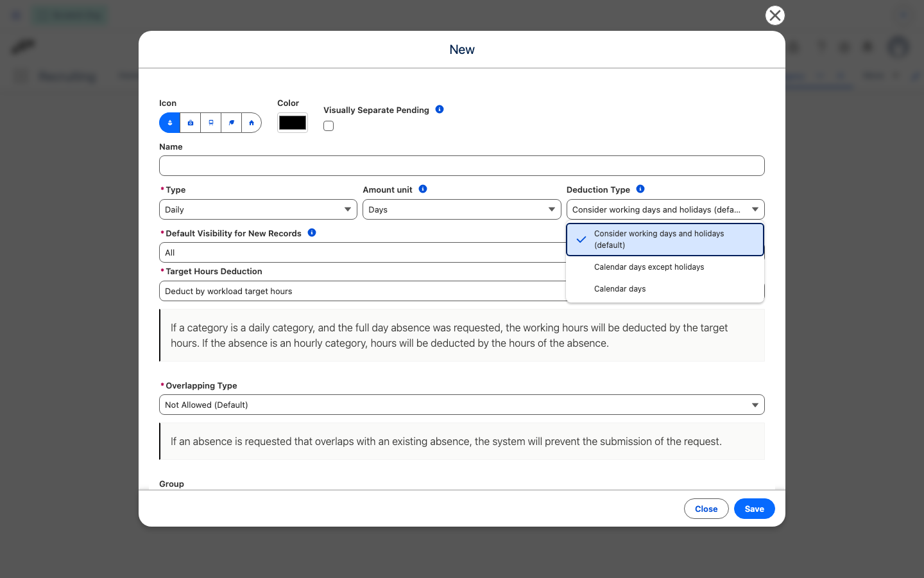This screenshot has height=578, width=924.
Task: Select the leaf icon option
Action: pos(232,123)
